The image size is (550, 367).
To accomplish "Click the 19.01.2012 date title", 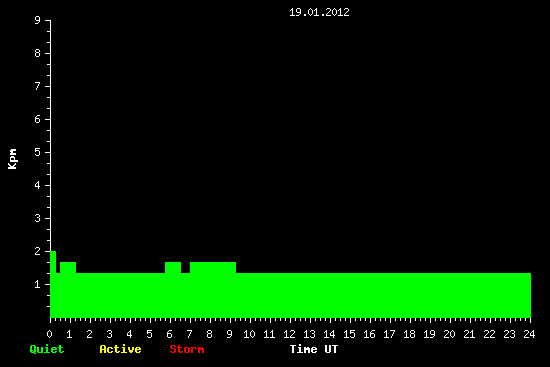I will [x=319, y=12].
